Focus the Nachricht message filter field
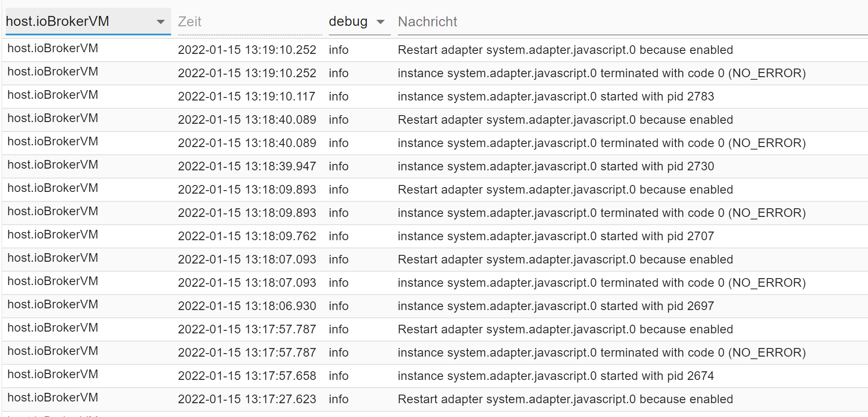The image size is (868, 417). coord(632,22)
